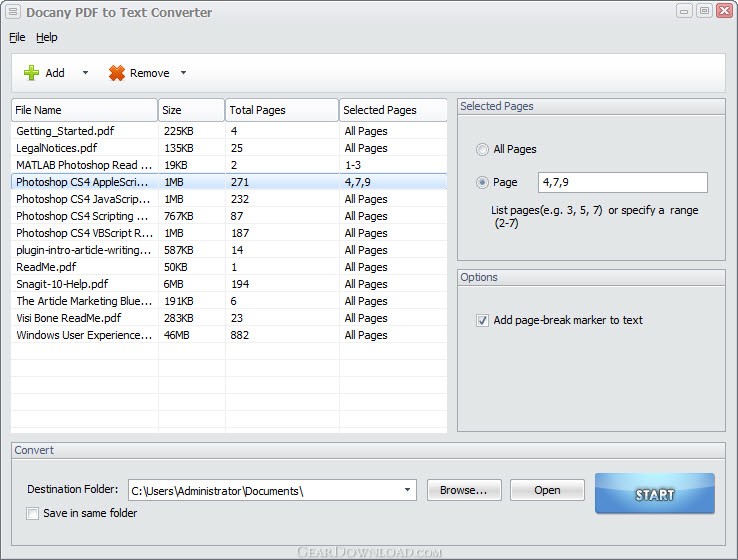Click the Remove toolbar label
Viewport: 738px width, 560px height.
coord(149,73)
